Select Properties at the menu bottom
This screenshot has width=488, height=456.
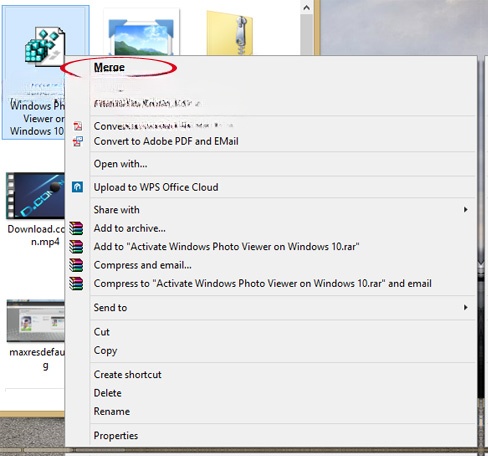click(116, 435)
